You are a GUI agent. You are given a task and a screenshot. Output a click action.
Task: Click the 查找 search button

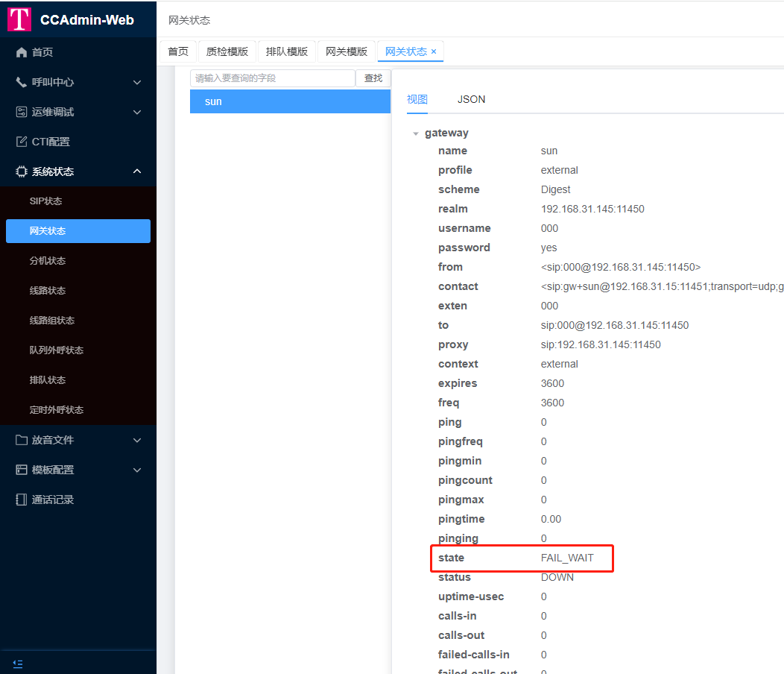pos(373,78)
